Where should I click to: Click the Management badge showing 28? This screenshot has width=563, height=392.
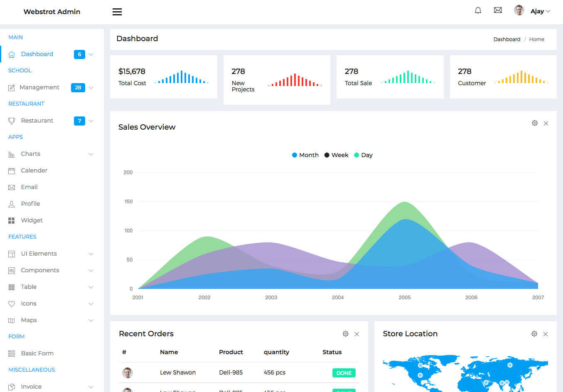[x=78, y=88]
